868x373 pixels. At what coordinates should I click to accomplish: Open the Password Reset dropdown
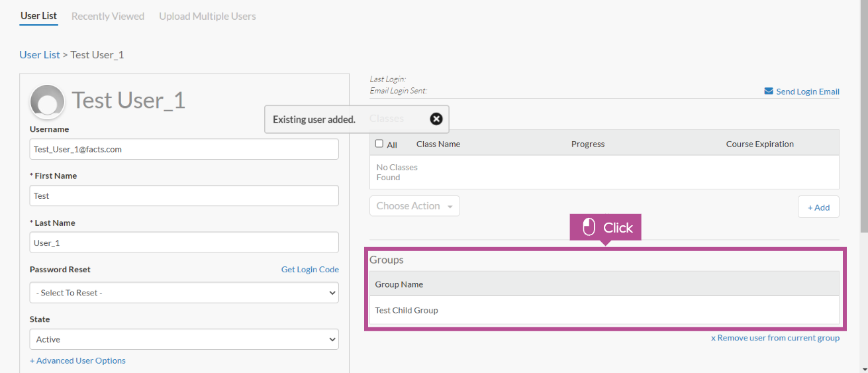point(184,293)
